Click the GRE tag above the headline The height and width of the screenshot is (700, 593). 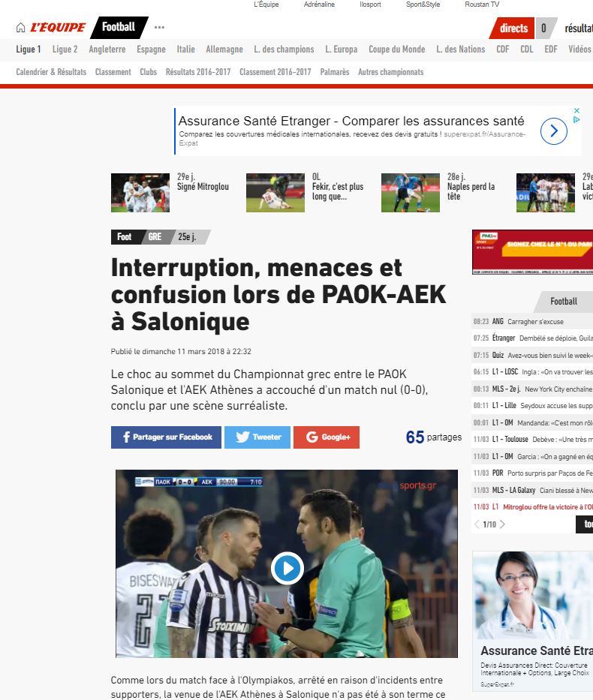[155, 236]
